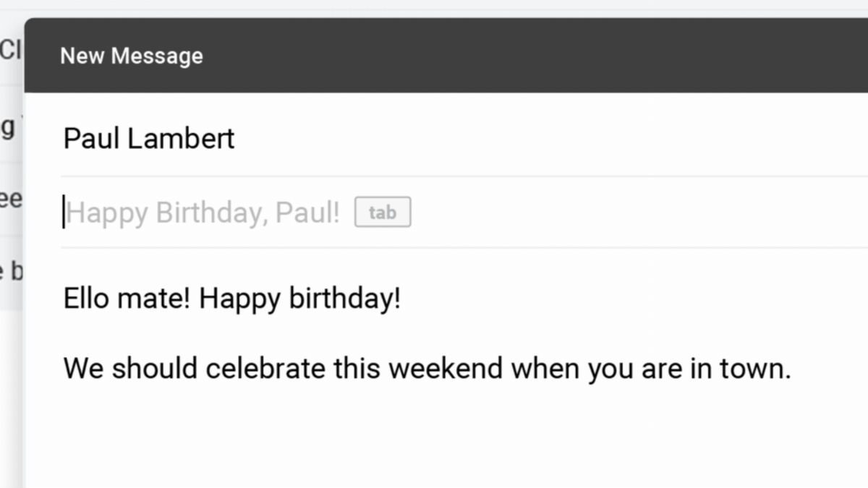Click empty body area below the message text
The width and height of the screenshot is (868, 488).
(x=434, y=441)
